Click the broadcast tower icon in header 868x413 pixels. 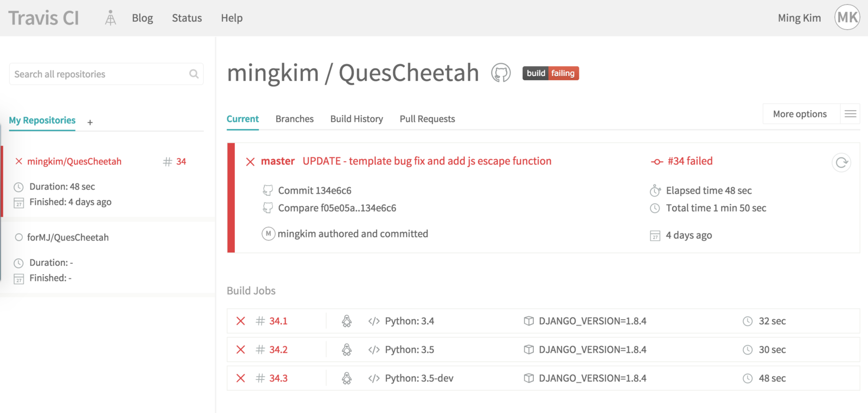pyautogui.click(x=110, y=18)
